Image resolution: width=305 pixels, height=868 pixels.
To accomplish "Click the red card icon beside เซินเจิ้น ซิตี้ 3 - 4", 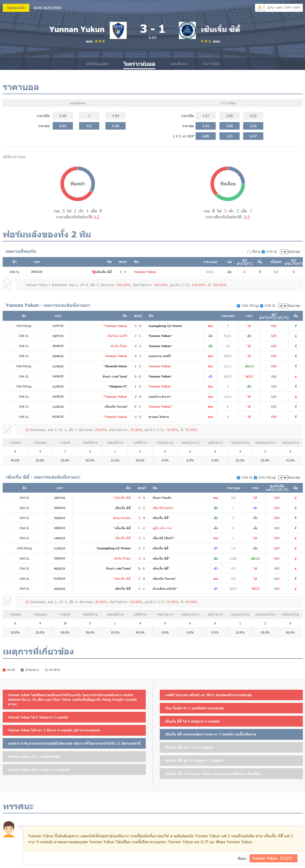I will pos(94,272).
